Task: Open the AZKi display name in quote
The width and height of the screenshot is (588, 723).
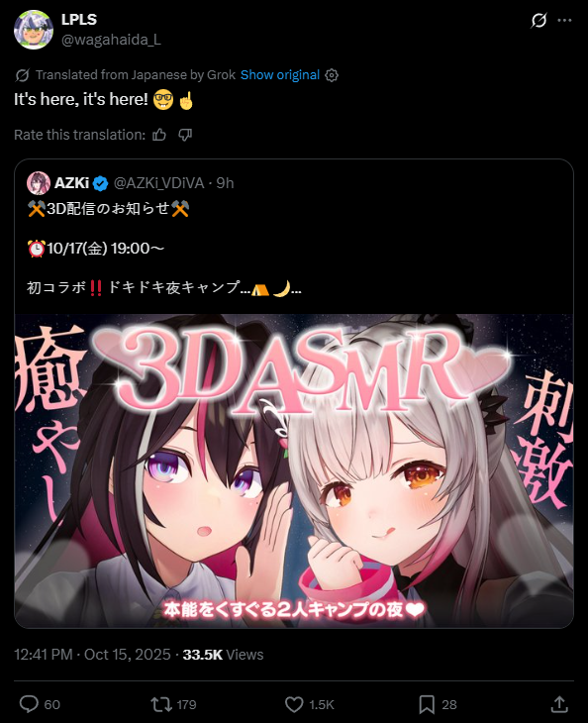Action: click(x=72, y=183)
